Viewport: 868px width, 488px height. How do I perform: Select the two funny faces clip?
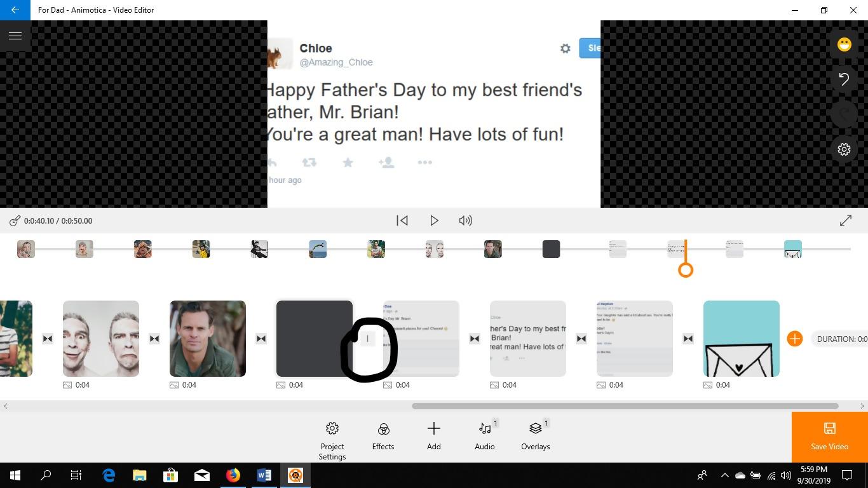point(101,339)
